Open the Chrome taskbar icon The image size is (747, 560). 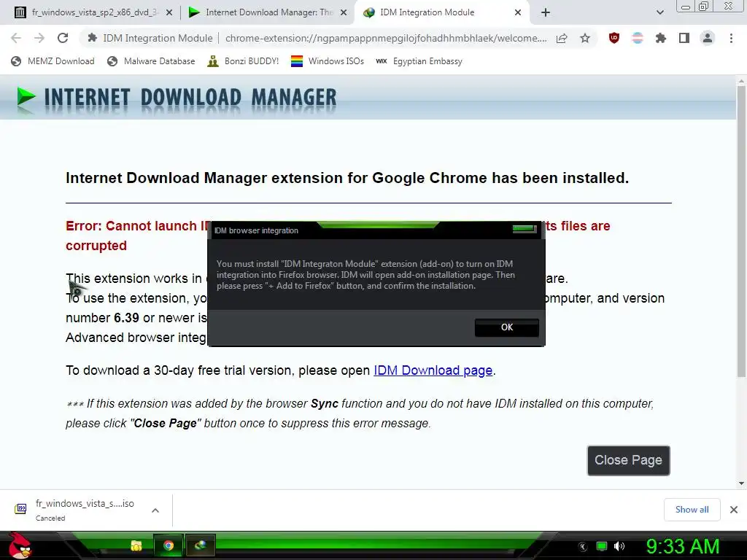click(x=168, y=545)
